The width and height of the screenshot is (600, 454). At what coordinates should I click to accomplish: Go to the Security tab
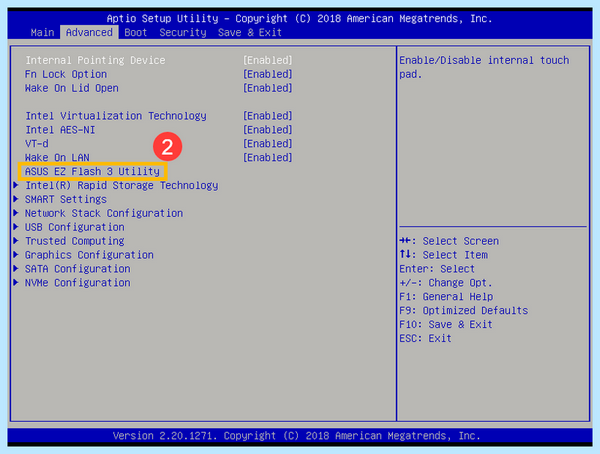183,33
